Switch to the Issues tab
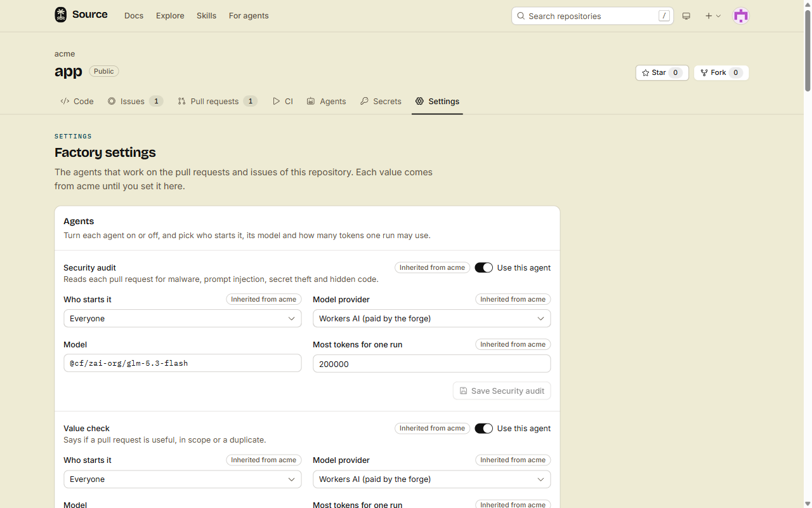The width and height of the screenshot is (812, 508). coord(135,102)
